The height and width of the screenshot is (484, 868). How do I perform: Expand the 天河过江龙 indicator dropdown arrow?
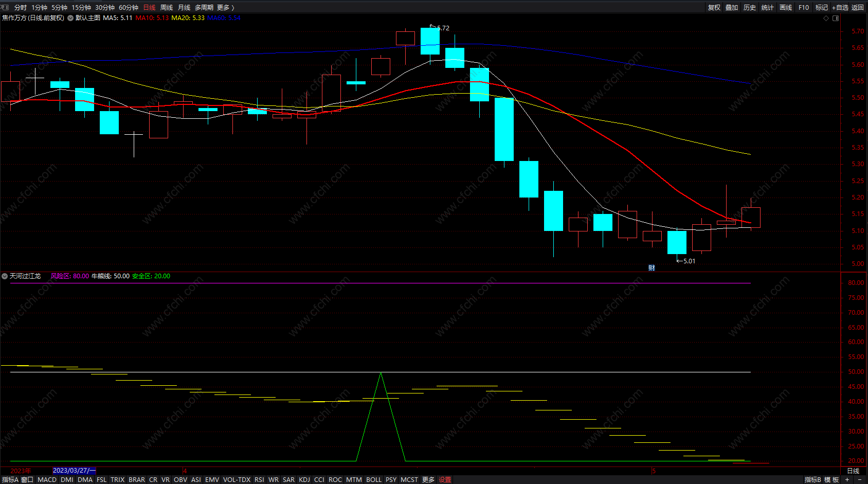coord(5,276)
